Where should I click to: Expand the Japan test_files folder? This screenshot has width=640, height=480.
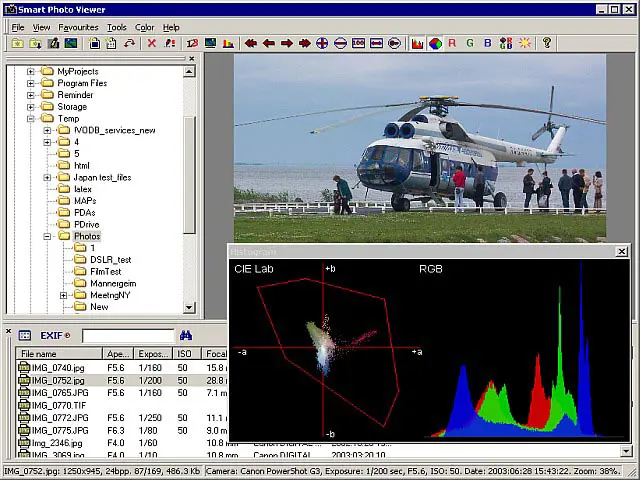(47, 178)
